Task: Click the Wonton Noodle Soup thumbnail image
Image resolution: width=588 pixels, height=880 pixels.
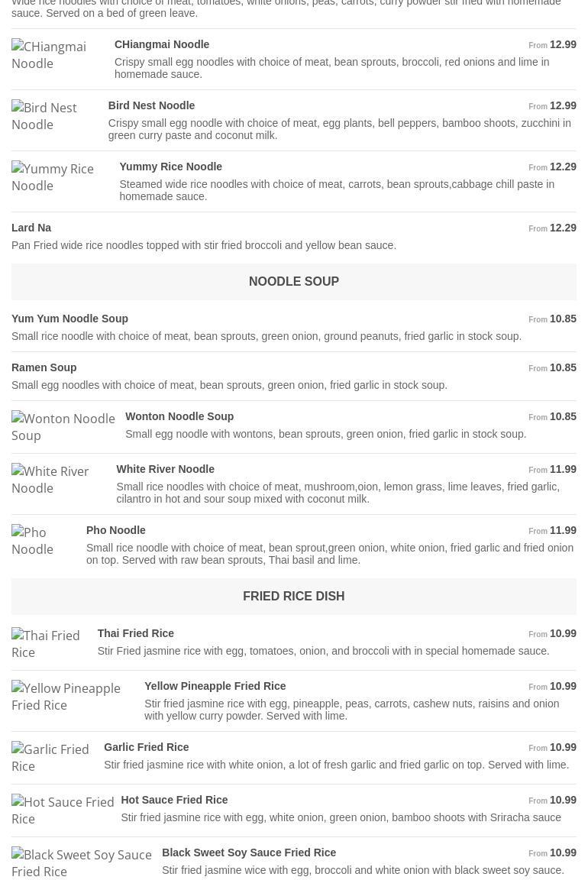Action: tap(63, 427)
